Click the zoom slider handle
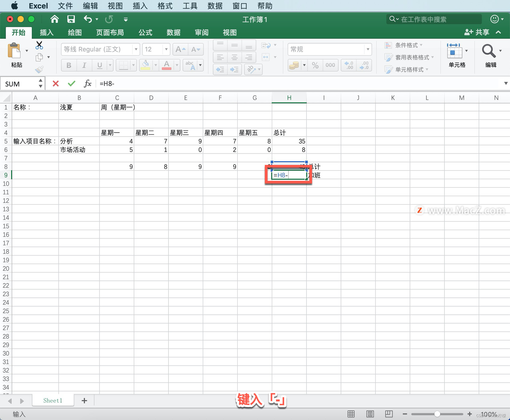 click(x=437, y=414)
